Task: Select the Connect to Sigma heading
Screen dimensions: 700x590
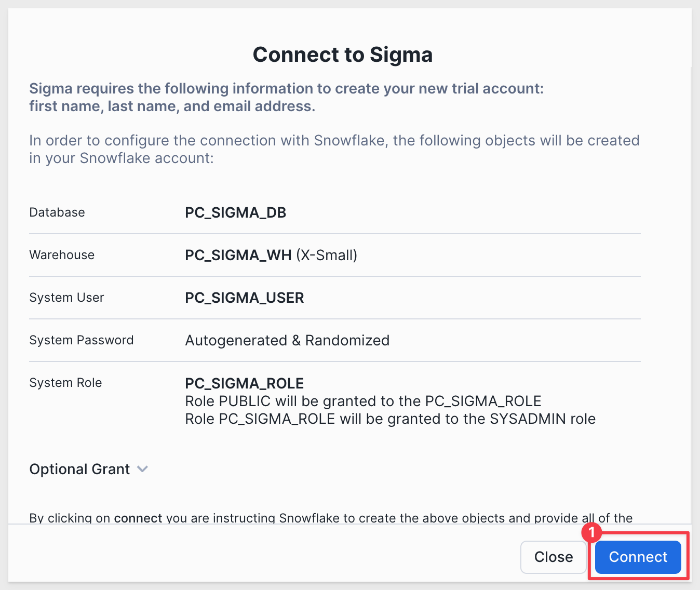Action: [343, 55]
